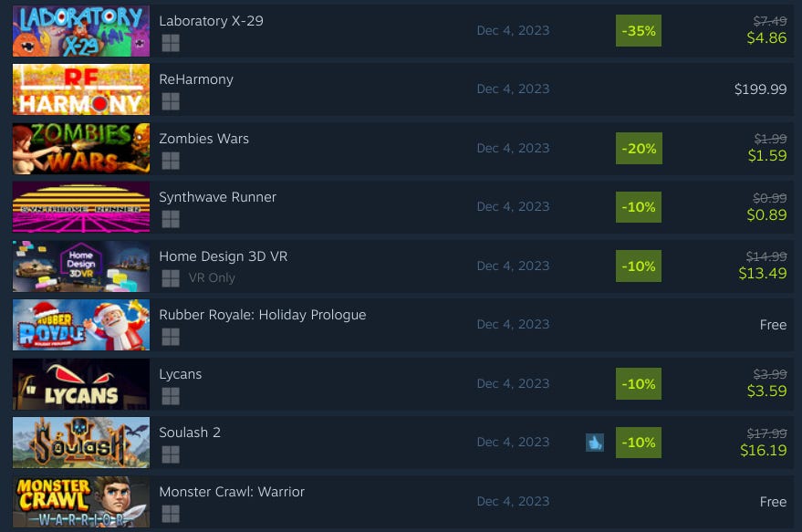Click the Windows icon under Monster Crawl: Warrior
This screenshot has width=802, height=532.
[x=171, y=514]
